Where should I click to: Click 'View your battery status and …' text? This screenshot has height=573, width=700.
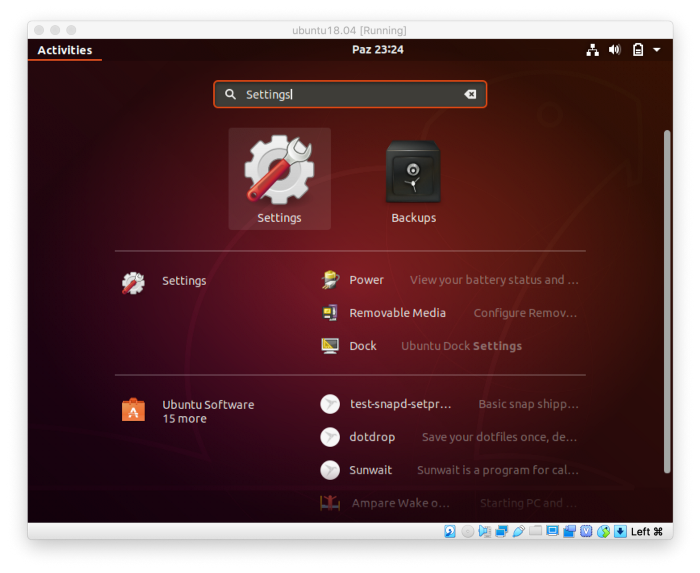[494, 280]
